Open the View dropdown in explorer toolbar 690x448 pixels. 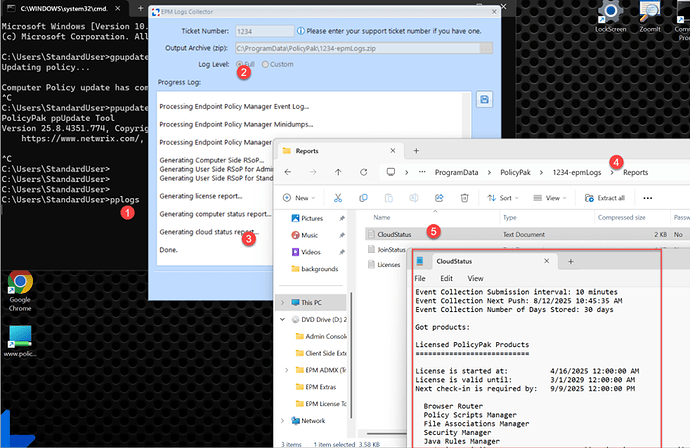pos(550,198)
